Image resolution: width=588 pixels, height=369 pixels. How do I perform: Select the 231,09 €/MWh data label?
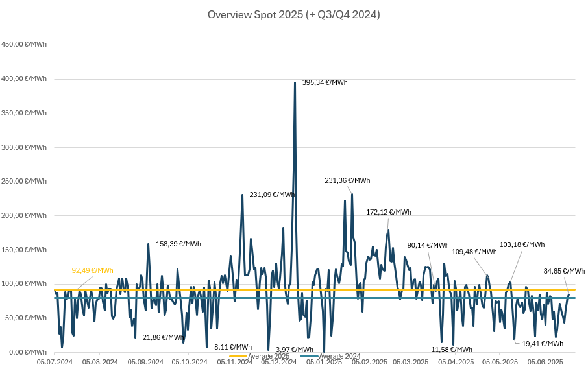tap(272, 194)
